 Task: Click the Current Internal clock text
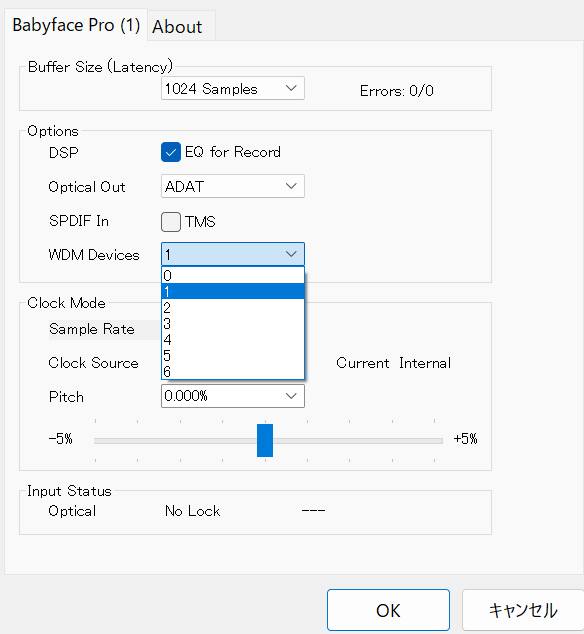394,363
